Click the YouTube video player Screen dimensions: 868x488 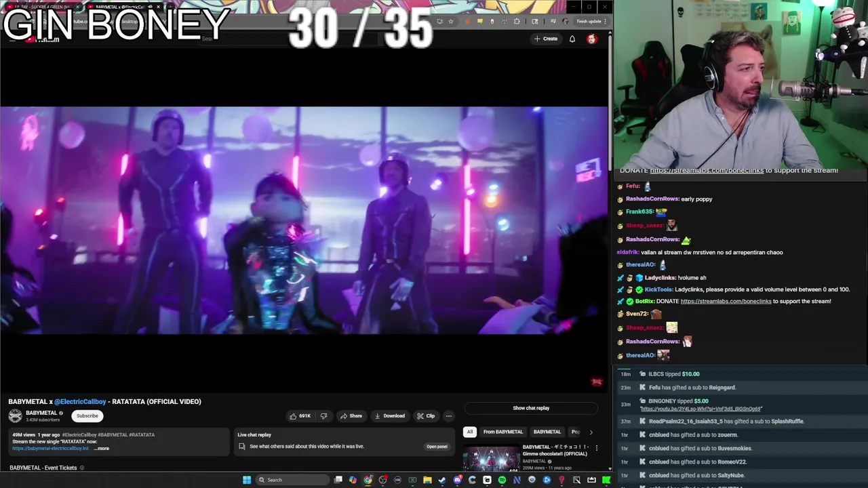click(304, 220)
